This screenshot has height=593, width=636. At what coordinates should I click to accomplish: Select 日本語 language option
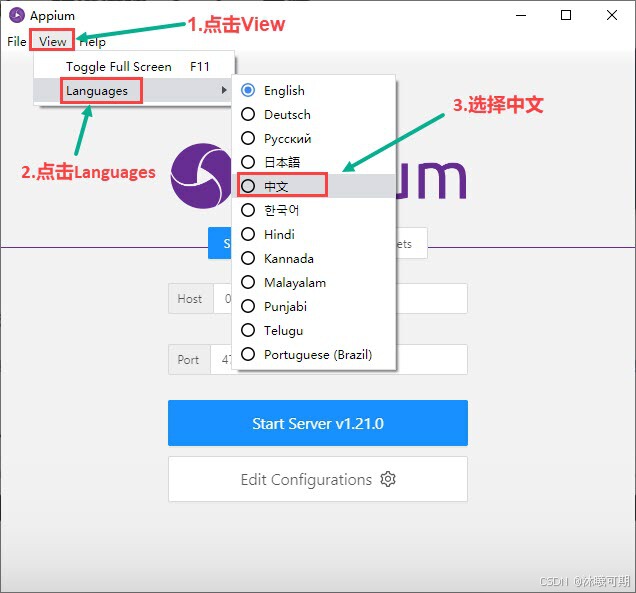click(x=314, y=162)
